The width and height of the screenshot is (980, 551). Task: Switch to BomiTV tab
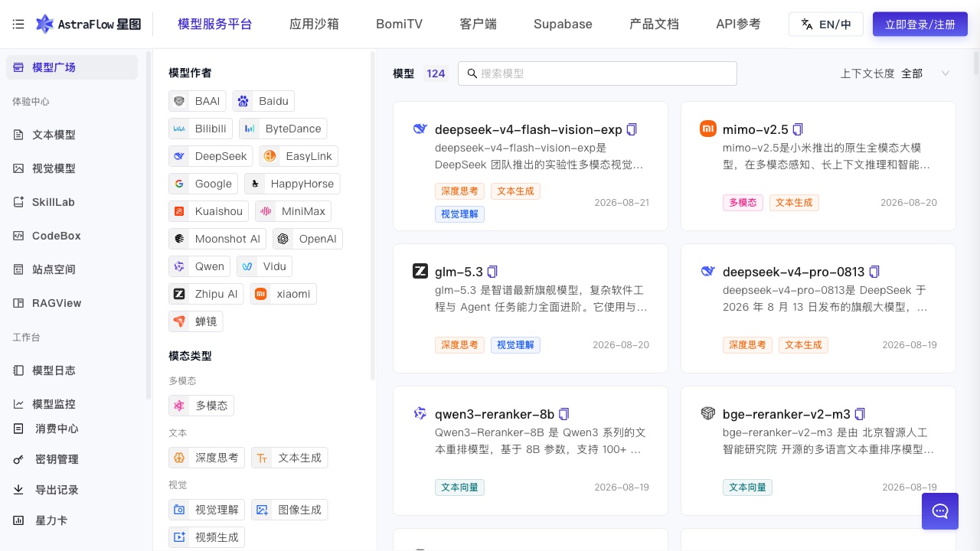point(399,24)
